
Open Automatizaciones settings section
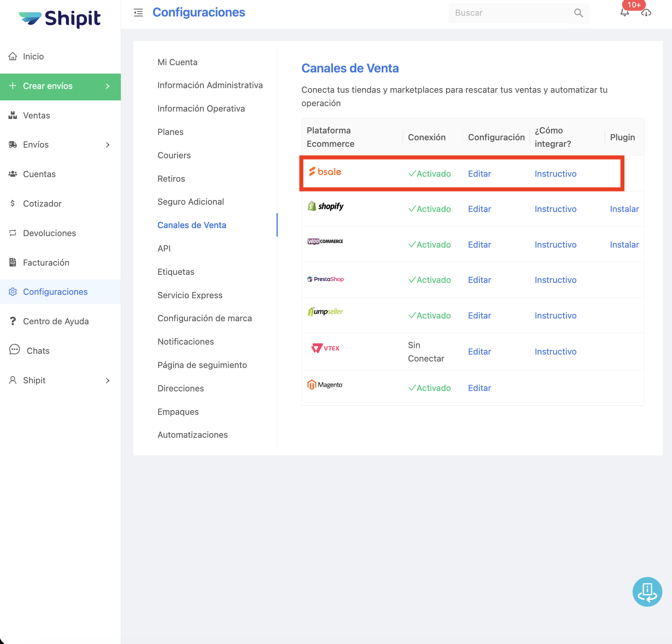coord(193,435)
